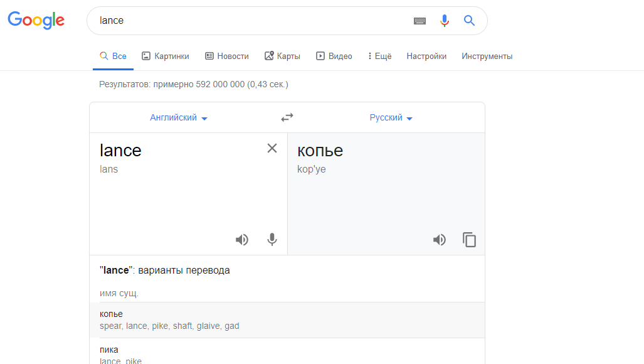Swap languages with the arrows icon
644x364 pixels.
click(287, 117)
